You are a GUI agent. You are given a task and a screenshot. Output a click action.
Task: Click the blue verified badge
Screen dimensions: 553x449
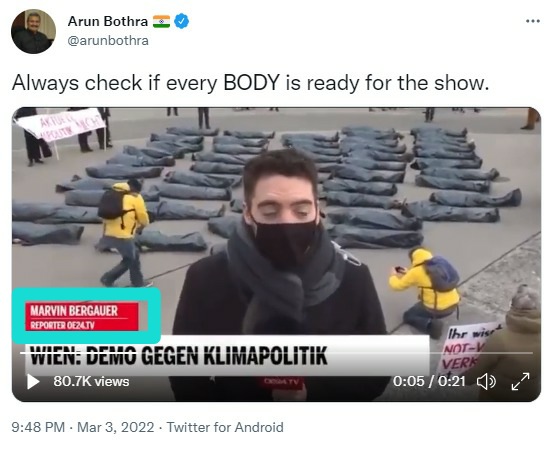tap(181, 22)
